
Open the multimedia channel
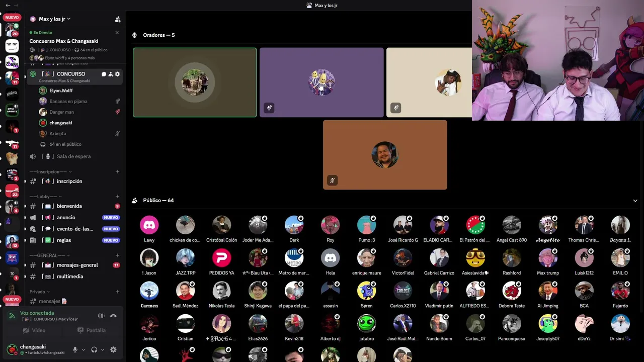[74, 277]
